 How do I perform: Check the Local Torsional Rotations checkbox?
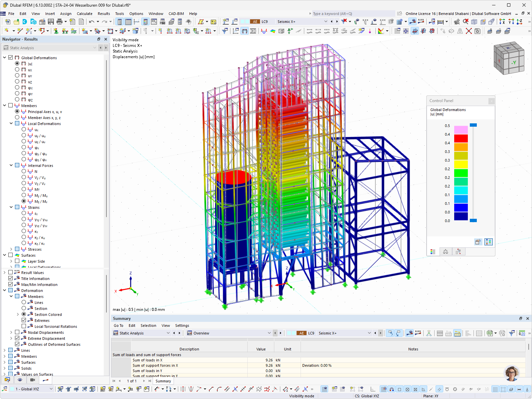(x=24, y=326)
